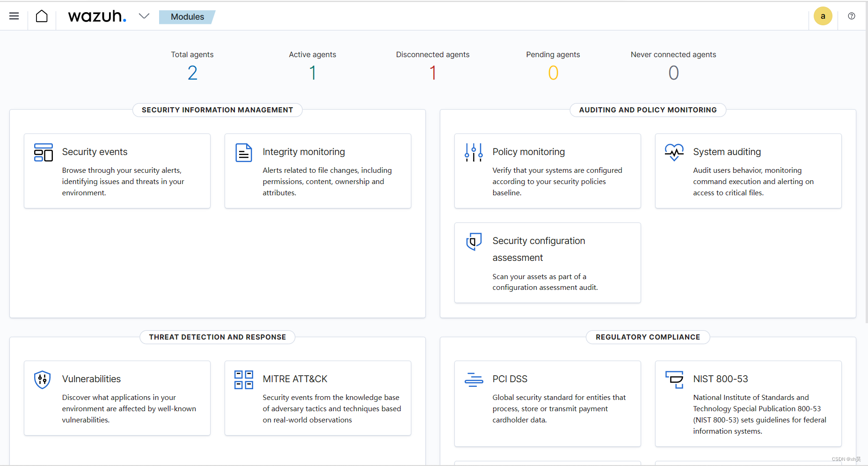868x466 pixels.
Task: Click the Auditing and Policy Monitoring heading
Action: pyautogui.click(x=648, y=110)
